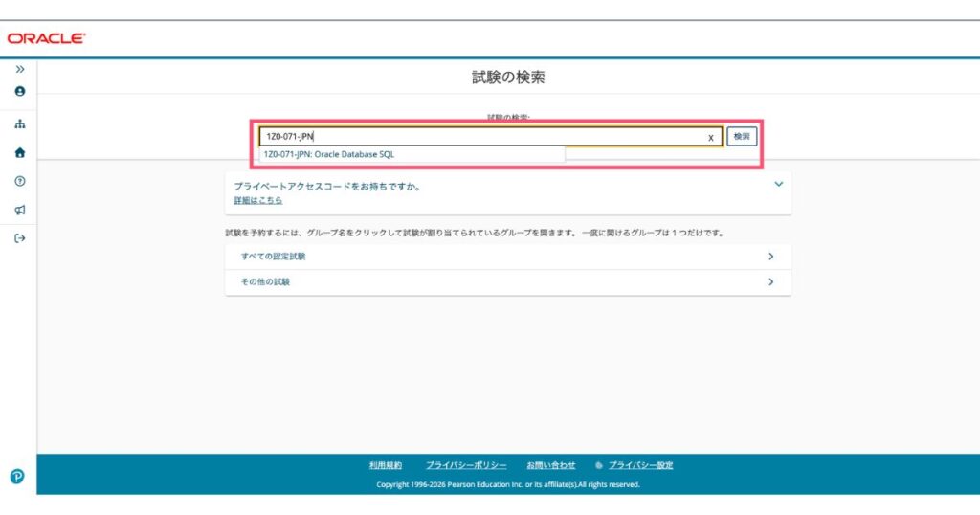Viewport: 980px width, 515px height.
Task: Open プライバシーポリシー footer link
Action: tap(466, 465)
